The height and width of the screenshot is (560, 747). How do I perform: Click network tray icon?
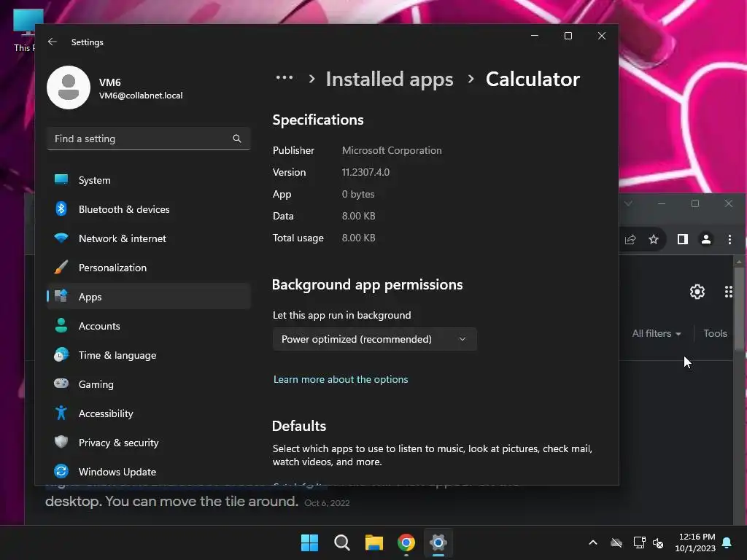(x=639, y=542)
